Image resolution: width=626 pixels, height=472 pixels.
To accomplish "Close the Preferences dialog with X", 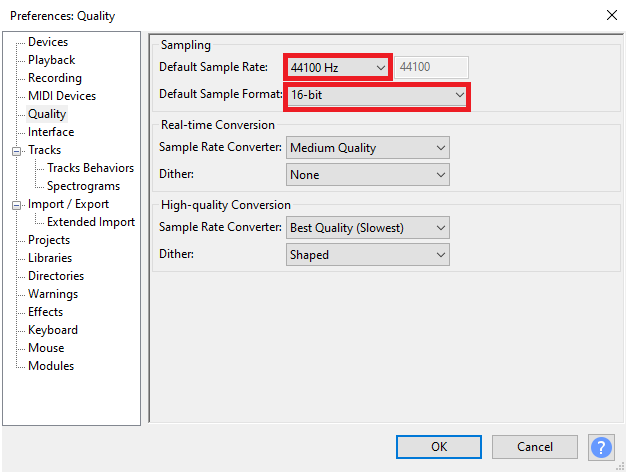I will pyautogui.click(x=610, y=15).
